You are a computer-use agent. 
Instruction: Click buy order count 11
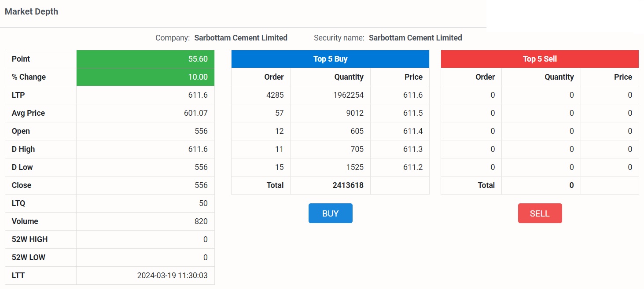(x=280, y=149)
